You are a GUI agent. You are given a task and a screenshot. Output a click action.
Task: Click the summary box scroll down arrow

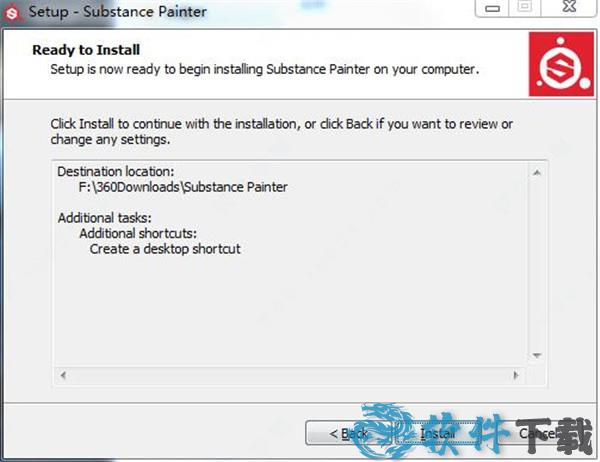pyautogui.click(x=536, y=355)
